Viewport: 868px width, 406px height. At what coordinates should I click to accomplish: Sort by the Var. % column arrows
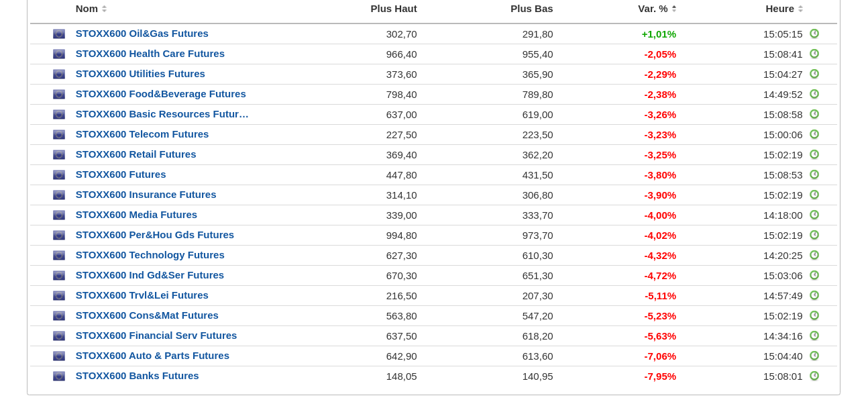pyautogui.click(x=673, y=9)
